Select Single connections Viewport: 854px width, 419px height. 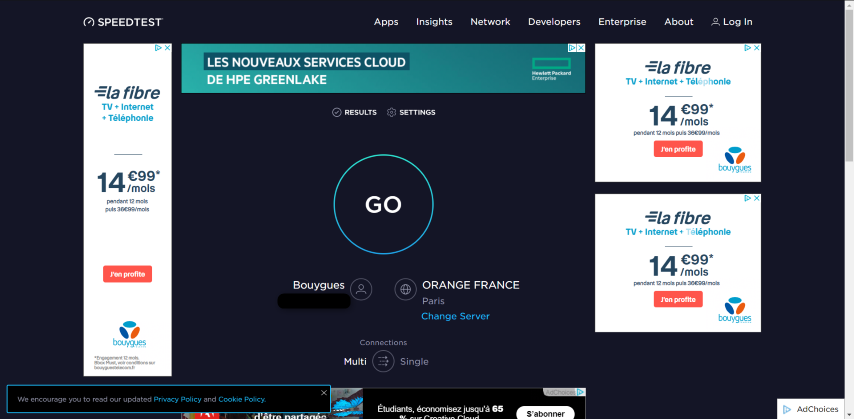(x=414, y=361)
